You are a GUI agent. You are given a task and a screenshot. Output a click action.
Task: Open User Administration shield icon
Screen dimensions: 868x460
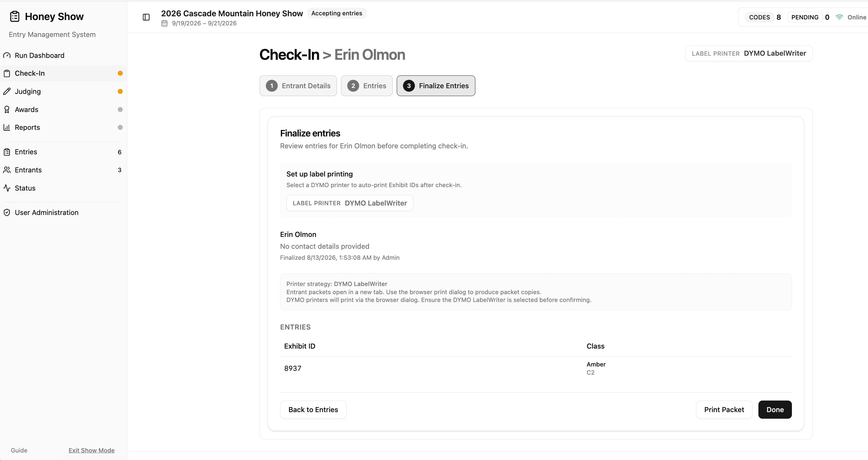(7, 212)
